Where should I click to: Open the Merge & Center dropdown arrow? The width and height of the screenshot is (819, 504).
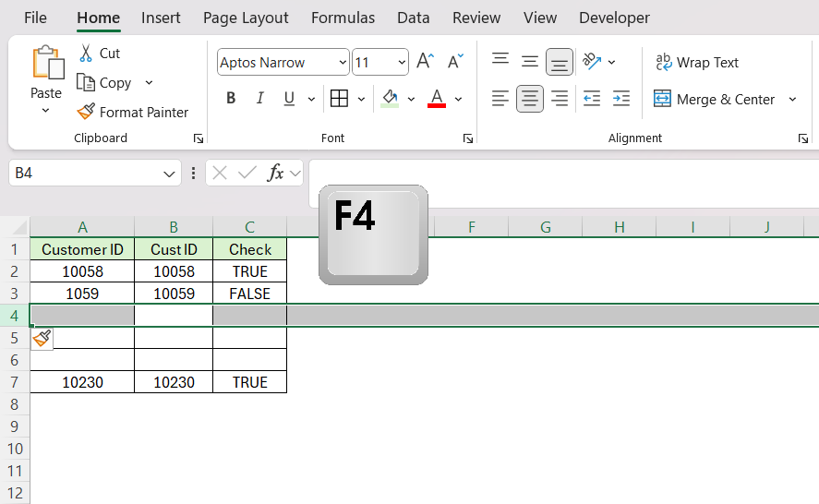(x=792, y=100)
